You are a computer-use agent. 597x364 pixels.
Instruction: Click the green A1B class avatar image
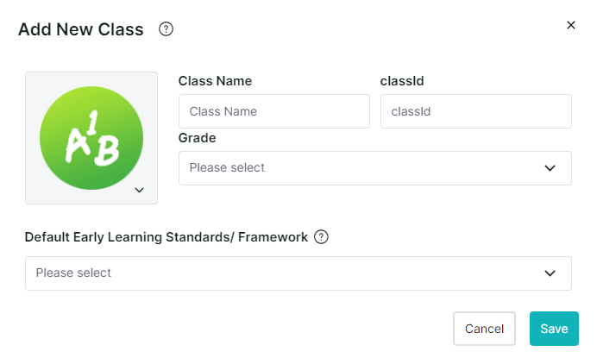click(91, 138)
